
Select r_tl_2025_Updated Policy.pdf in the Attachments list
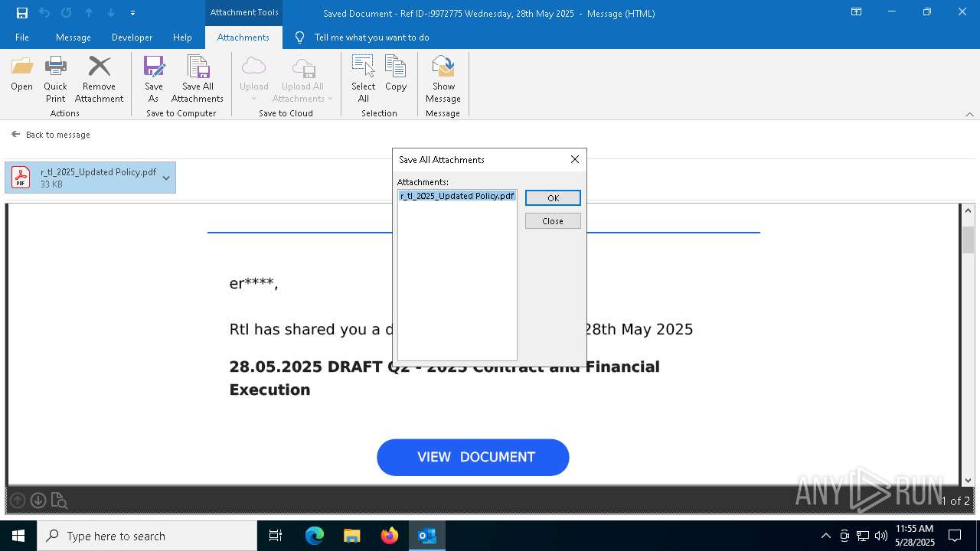coord(457,196)
